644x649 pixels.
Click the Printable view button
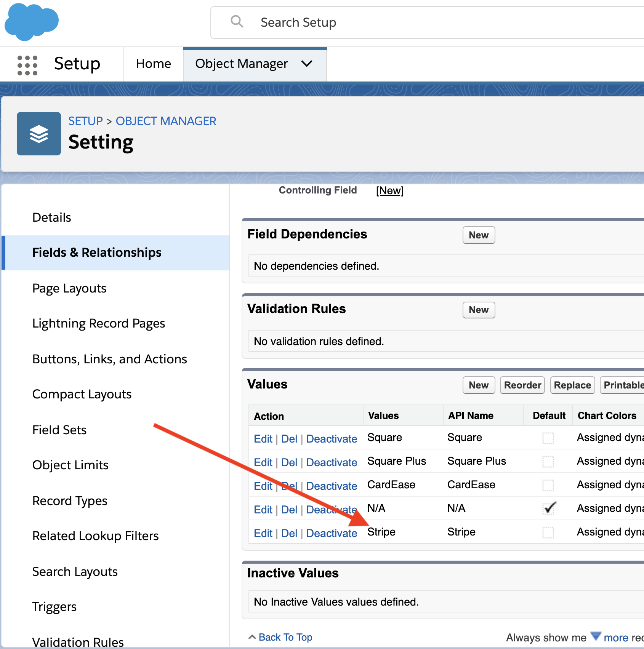(622, 385)
